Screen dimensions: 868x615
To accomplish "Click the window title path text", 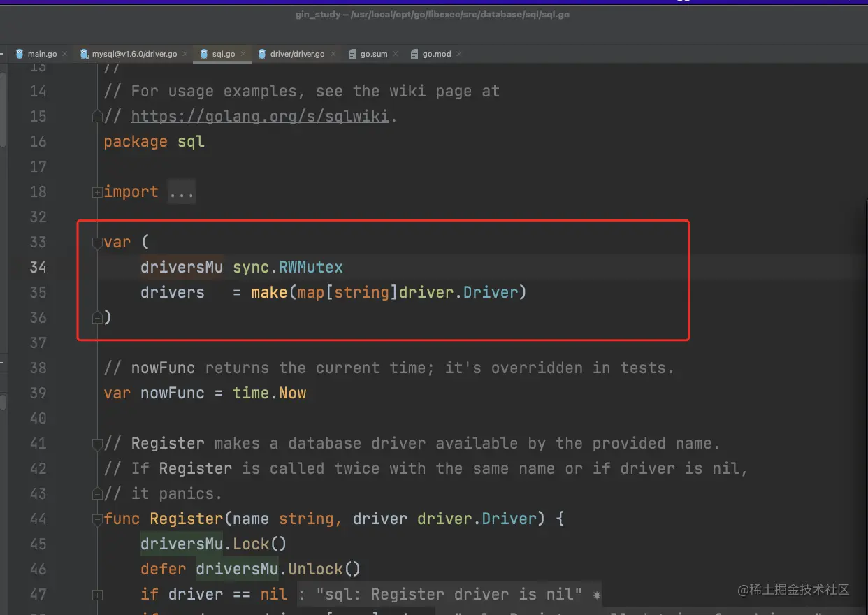I will pyautogui.click(x=433, y=15).
